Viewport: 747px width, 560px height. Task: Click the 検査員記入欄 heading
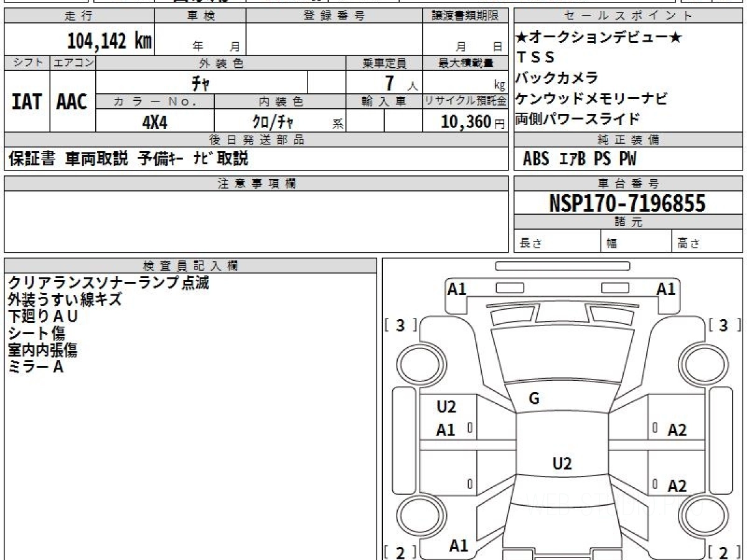point(190,265)
